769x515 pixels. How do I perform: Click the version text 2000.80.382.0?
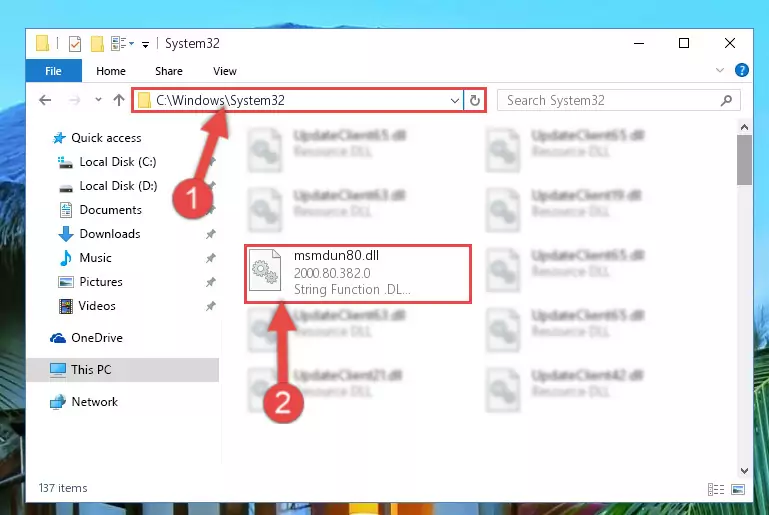coord(332,273)
